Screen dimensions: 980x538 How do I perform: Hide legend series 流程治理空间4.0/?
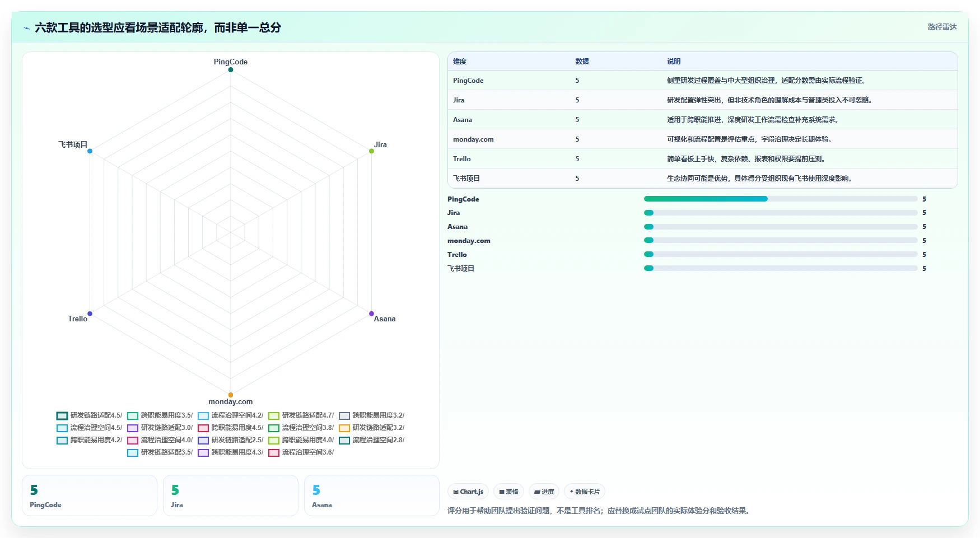(160, 440)
